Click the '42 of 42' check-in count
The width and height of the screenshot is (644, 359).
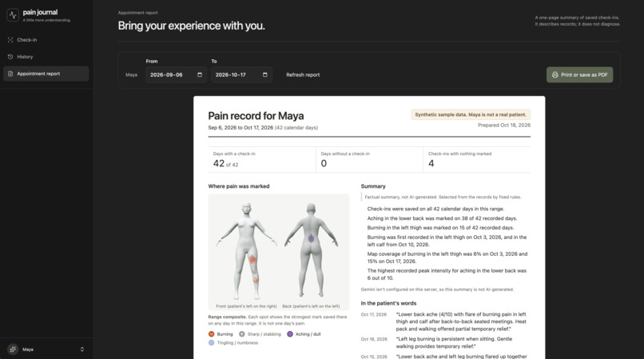[225, 163]
